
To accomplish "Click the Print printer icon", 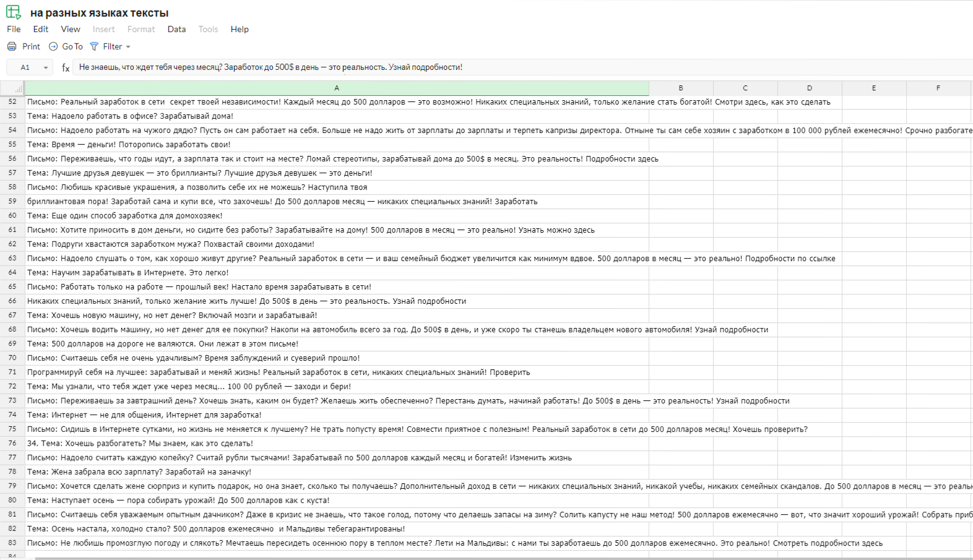I will coord(12,46).
